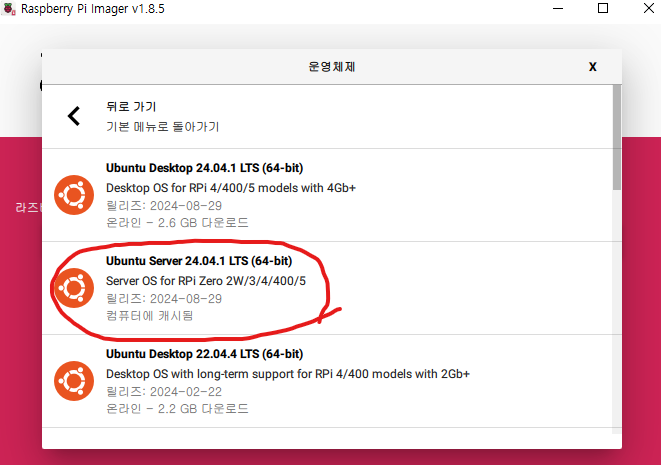This screenshot has width=661, height=465.
Task: Close the 운영체제 dialog with the X
Action: pos(593,67)
